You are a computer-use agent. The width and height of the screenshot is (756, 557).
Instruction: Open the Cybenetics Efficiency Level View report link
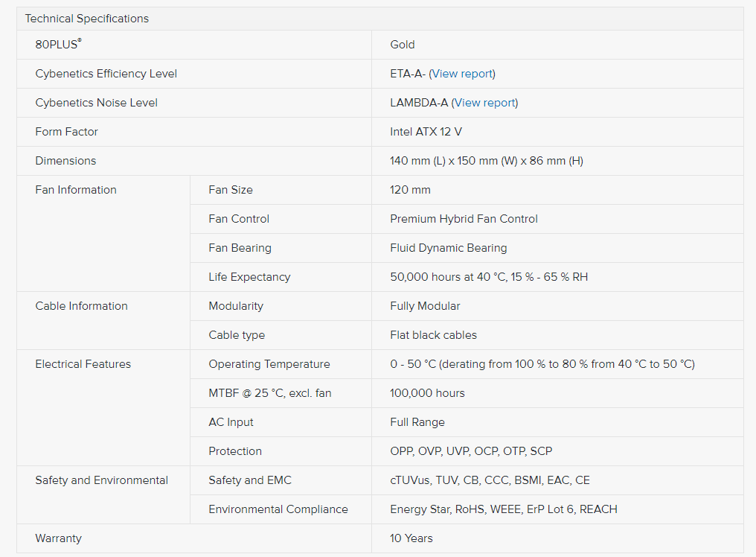pyautogui.click(x=462, y=74)
